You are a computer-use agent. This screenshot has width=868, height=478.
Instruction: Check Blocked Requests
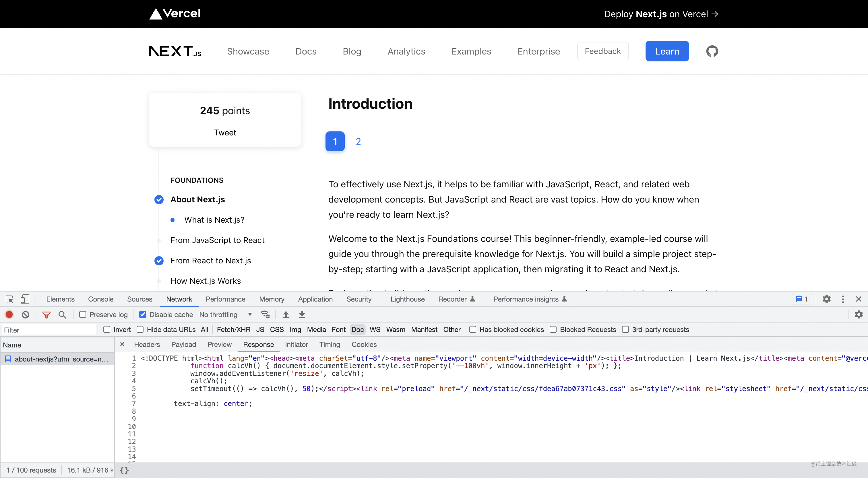(553, 329)
